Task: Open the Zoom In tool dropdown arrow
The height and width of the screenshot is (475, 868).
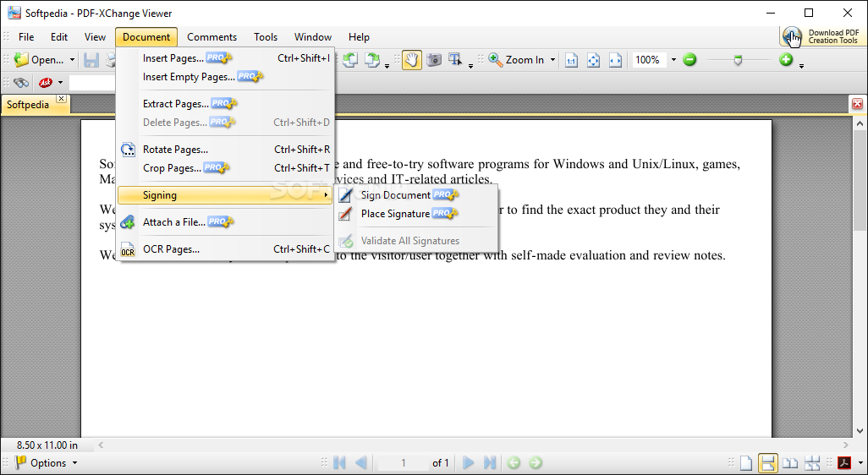Action: [x=552, y=60]
